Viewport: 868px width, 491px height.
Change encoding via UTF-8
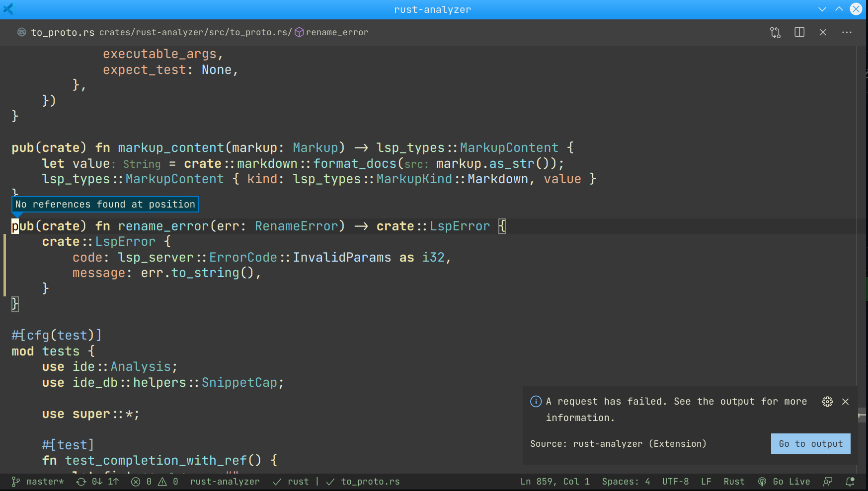(x=675, y=482)
